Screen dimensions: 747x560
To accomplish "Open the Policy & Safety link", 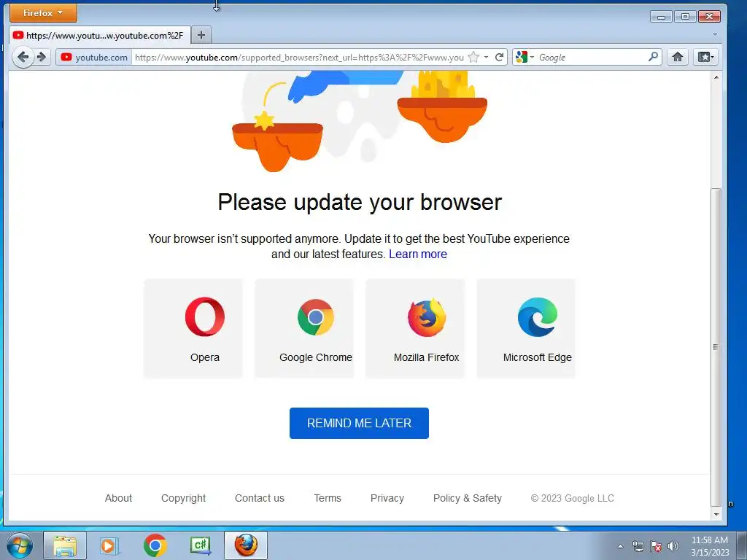I will 468,498.
